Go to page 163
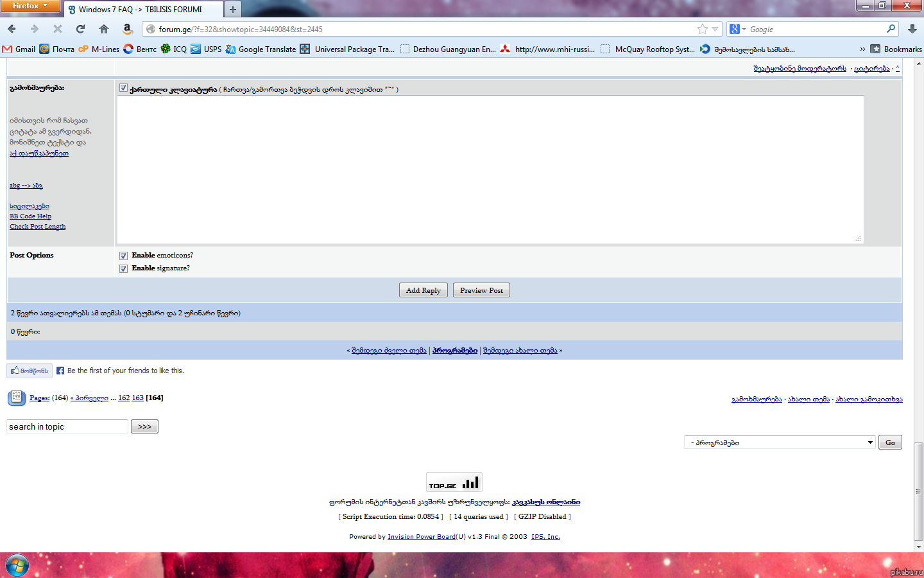 pos(137,398)
